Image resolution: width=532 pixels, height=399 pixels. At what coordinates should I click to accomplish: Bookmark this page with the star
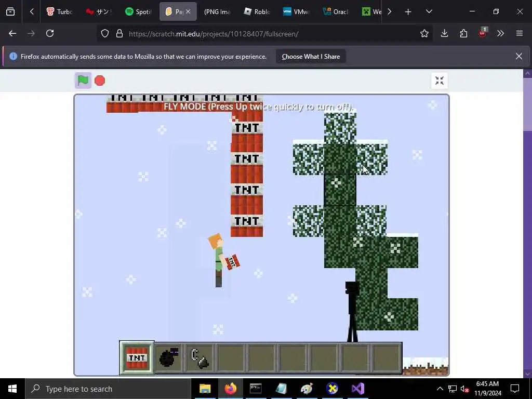point(424,33)
